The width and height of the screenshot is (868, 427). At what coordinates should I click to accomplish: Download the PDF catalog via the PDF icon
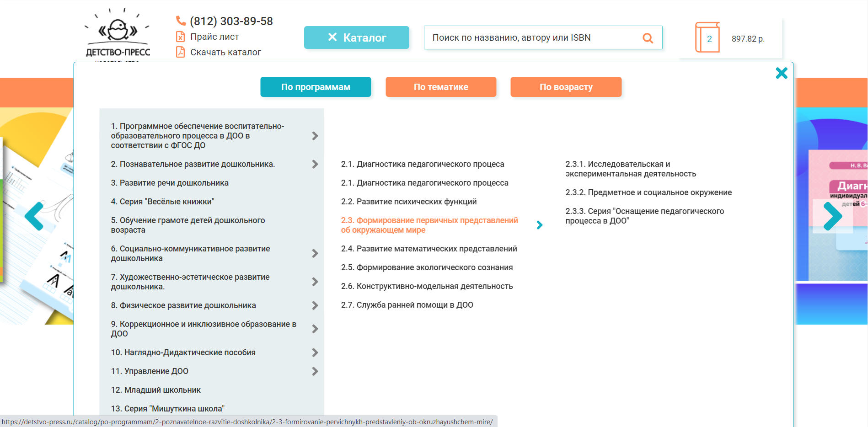click(180, 52)
